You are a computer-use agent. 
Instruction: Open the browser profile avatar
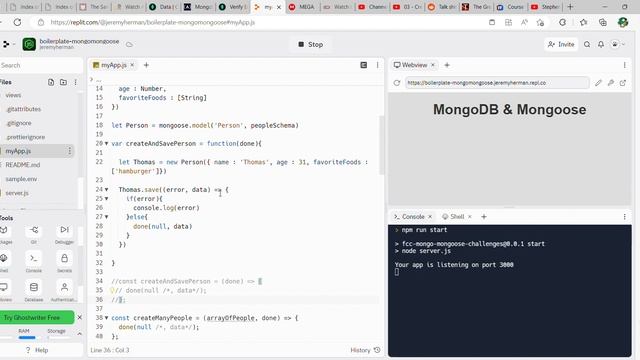tap(623, 22)
